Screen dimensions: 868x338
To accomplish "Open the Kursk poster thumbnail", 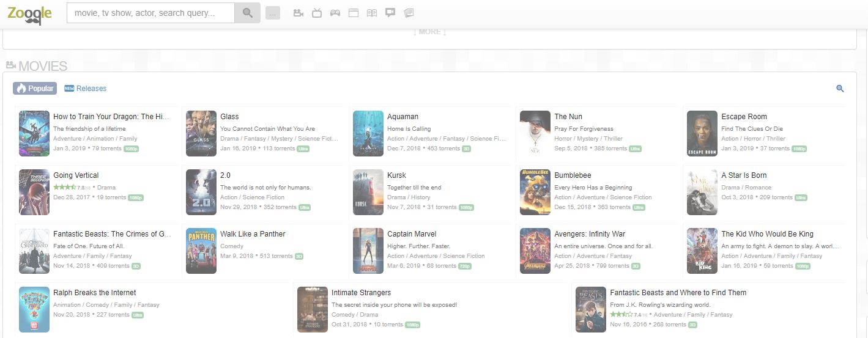I will coord(368,193).
